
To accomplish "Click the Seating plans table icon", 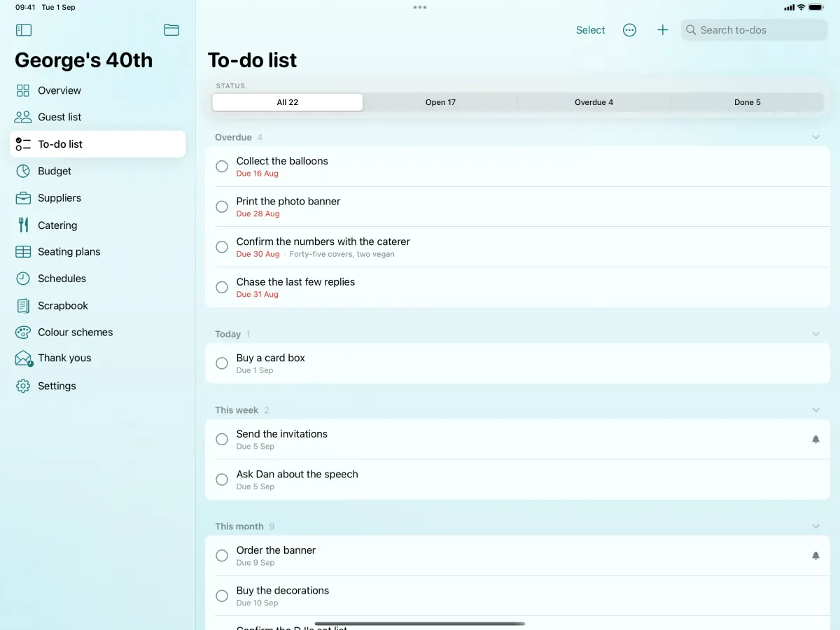I will click(x=23, y=251).
